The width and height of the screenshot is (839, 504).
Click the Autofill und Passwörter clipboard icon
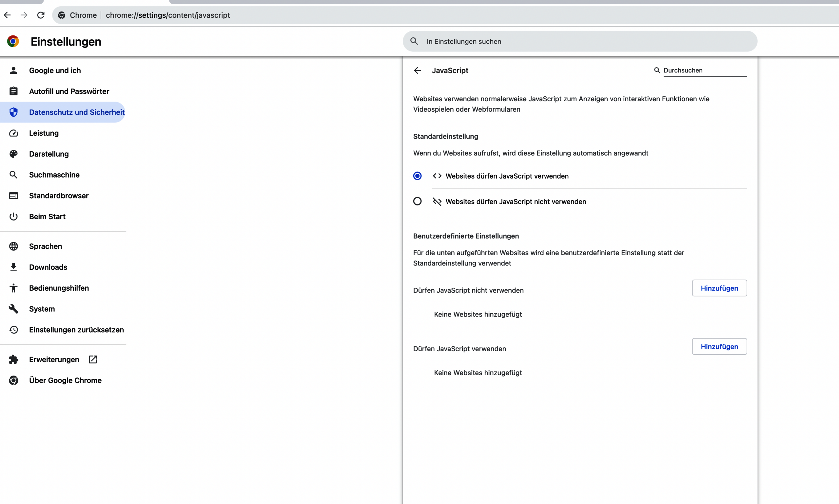(x=13, y=91)
